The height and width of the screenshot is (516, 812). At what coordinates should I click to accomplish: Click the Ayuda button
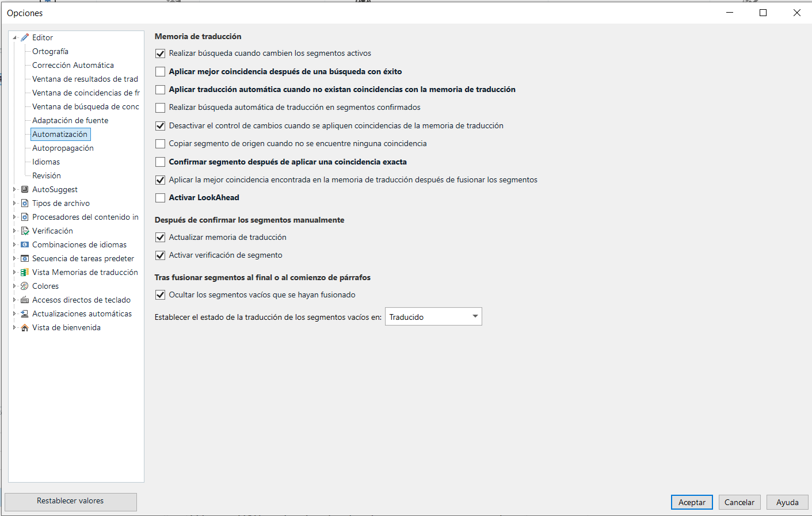787,502
